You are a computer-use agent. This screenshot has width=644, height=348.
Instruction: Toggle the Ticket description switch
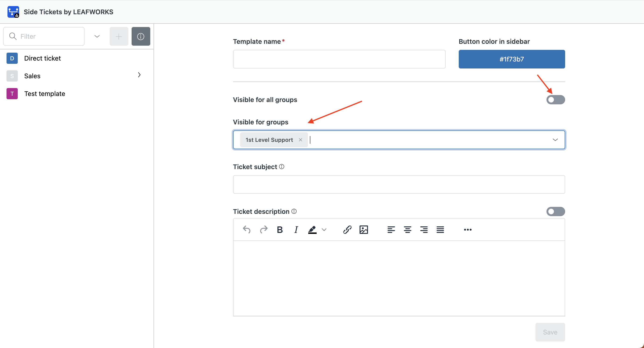pyautogui.click(x=555, y=212)
